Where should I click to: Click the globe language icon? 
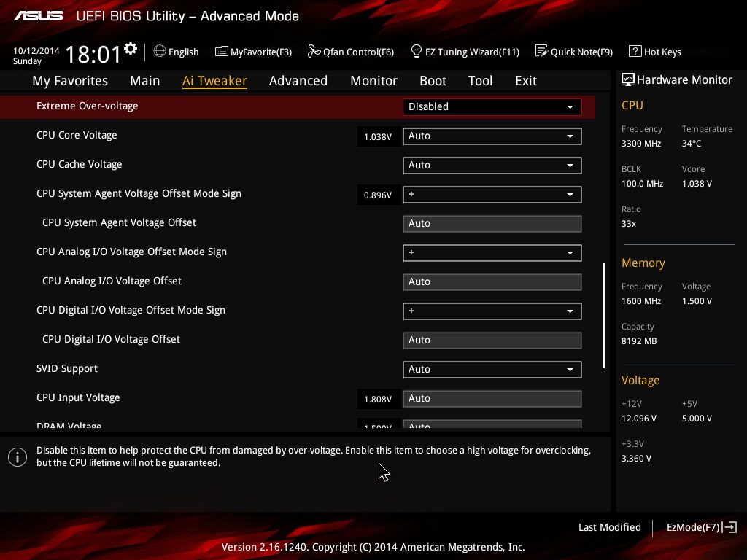160,51
